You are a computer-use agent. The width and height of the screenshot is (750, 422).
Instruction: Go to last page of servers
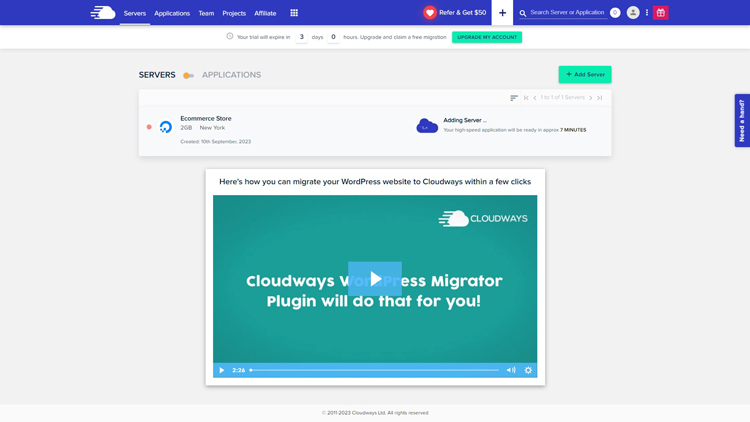point(599,98)
